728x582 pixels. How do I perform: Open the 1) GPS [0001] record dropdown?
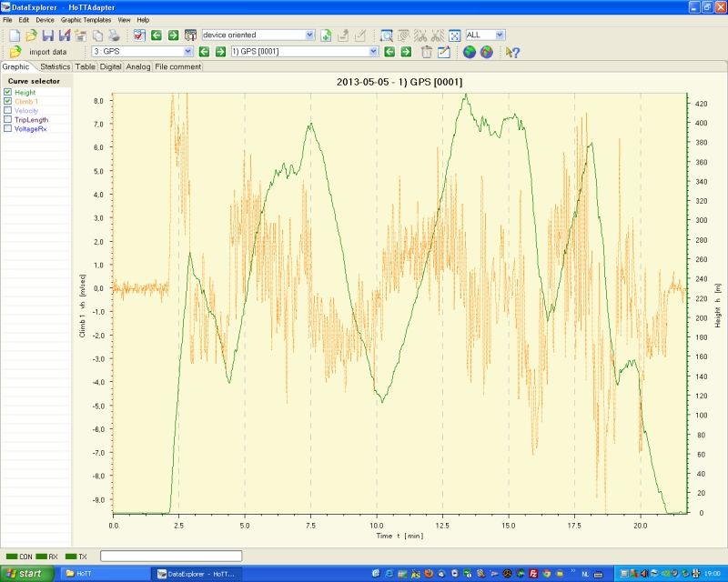point(374,52)
